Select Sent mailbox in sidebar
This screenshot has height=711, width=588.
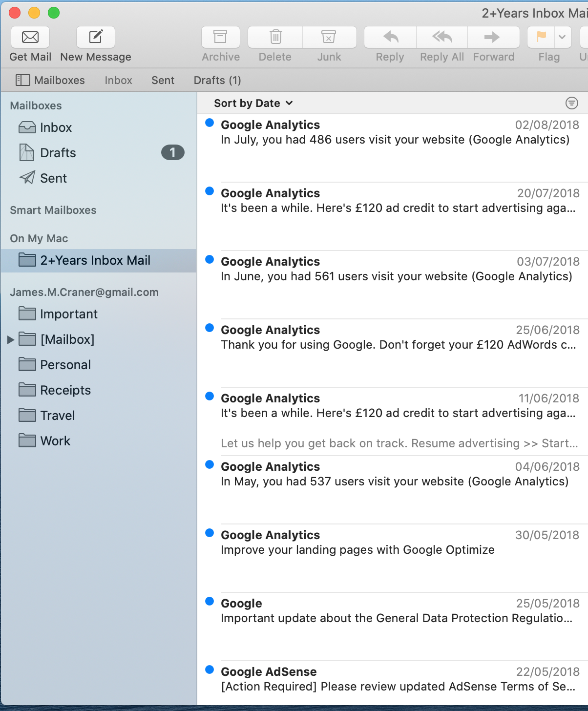pos(99,178)
